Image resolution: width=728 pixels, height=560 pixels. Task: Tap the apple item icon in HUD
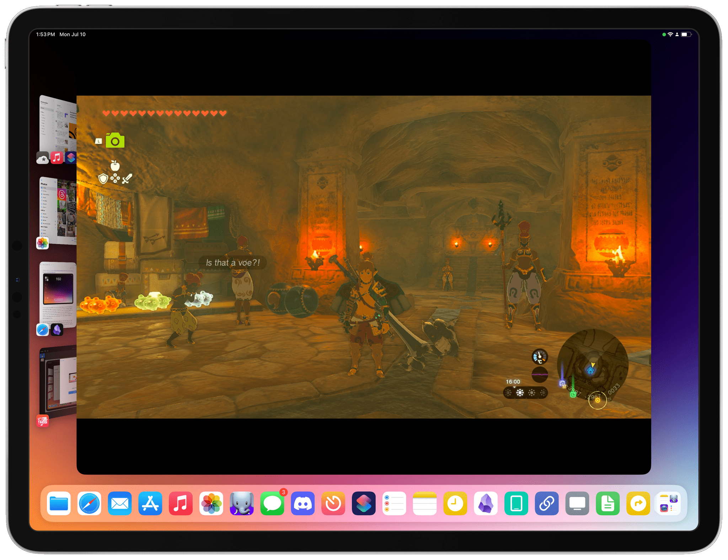click(115, 166)
